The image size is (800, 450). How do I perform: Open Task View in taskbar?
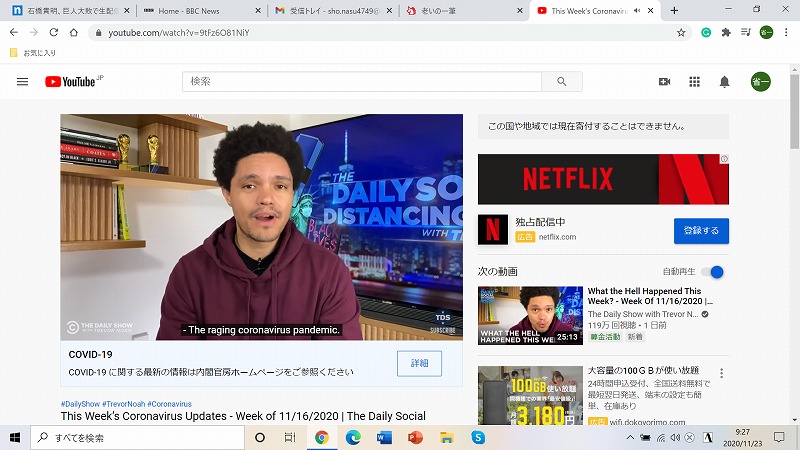tap(290, 438)
